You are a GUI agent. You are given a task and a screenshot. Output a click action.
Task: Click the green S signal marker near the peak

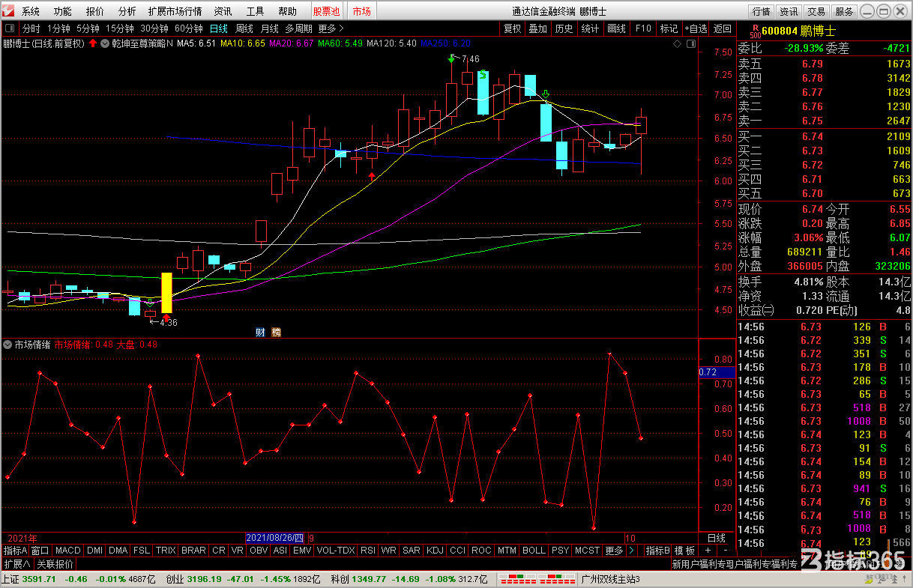tap(483, 74)
